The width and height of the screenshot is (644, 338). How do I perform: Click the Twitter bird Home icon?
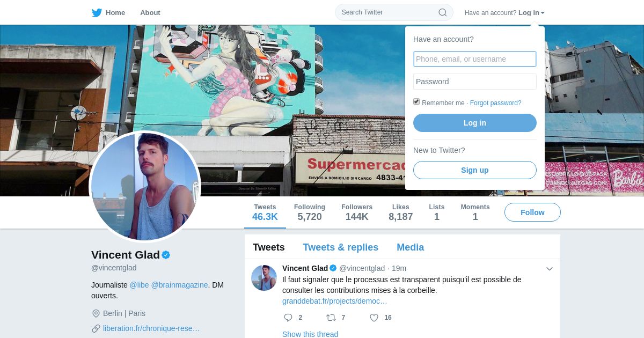pyautogui.click(x=97, y=12)
